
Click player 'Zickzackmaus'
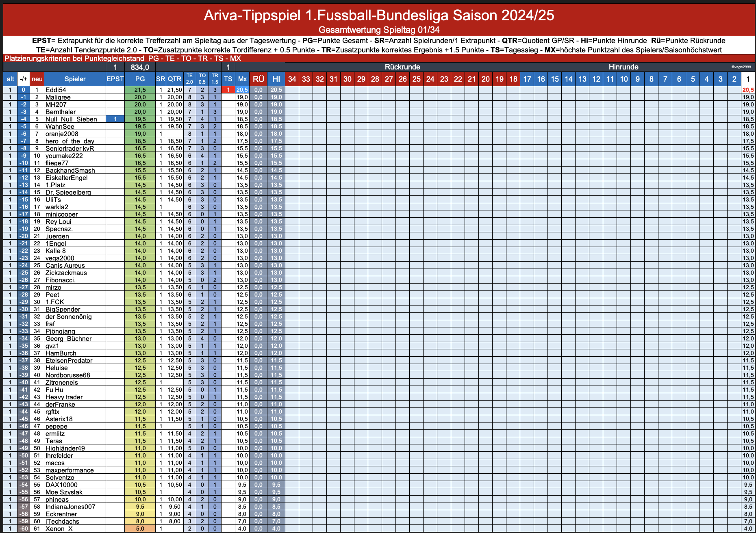(x=66, y=273)
